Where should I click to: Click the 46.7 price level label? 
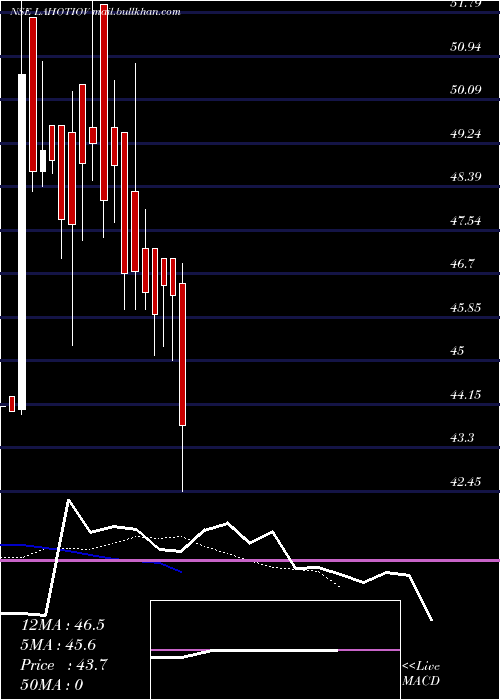462,263
